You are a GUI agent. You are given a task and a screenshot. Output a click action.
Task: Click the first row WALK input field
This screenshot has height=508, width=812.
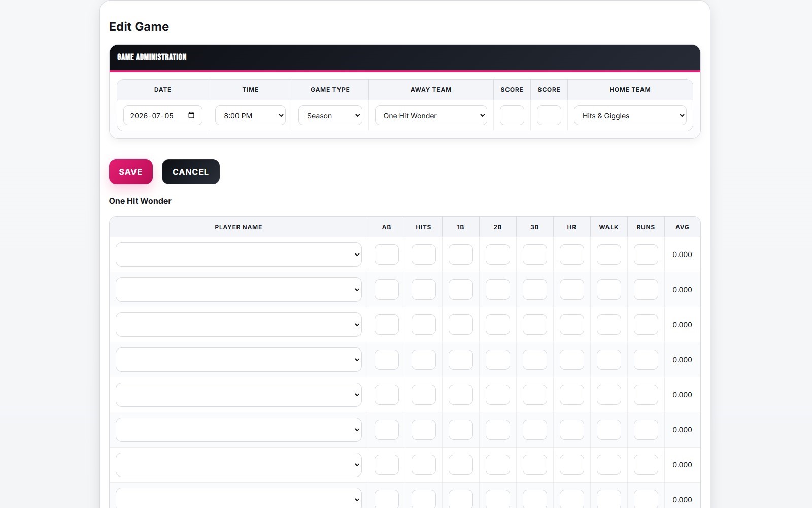pyautogui.click(x=609, y=255)
